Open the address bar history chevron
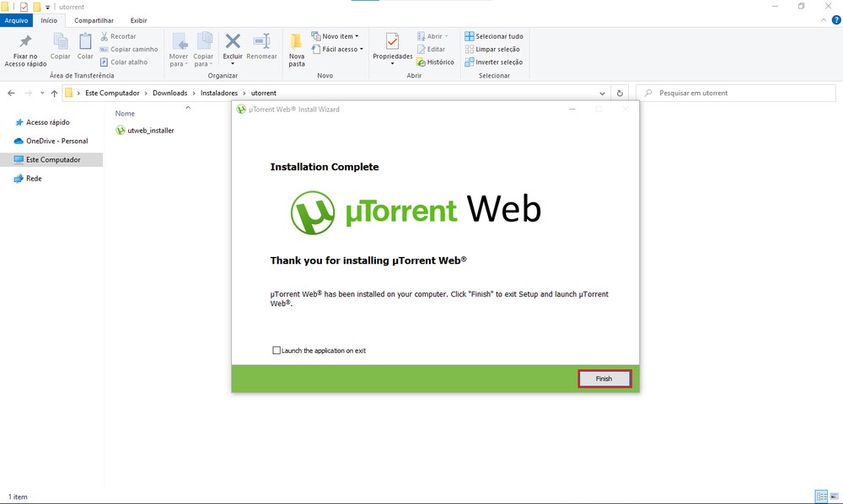Screen dimensions: 843x504 point(602,93)
